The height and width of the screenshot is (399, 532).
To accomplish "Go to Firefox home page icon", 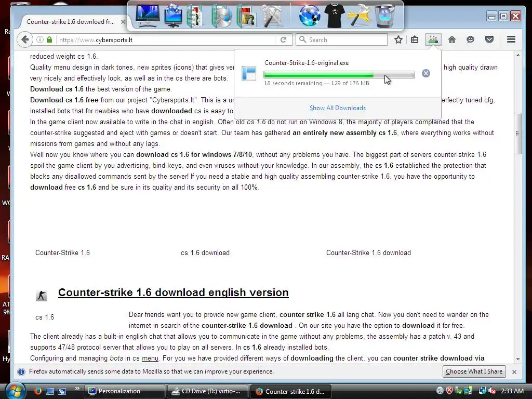I will pyautogui.click(x=452, y=39).
